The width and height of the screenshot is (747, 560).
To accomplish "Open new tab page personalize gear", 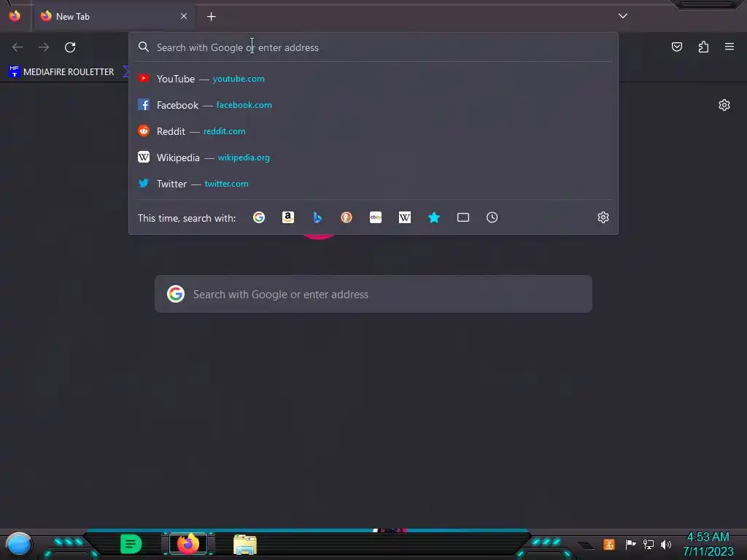I will click(724, 105).
